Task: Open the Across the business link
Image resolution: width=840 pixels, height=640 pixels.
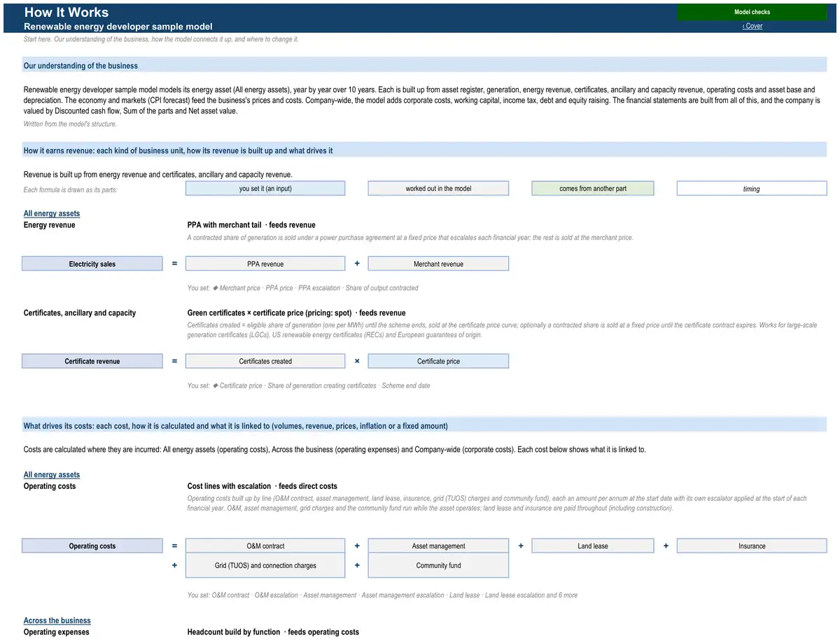Action: [57, 620]
